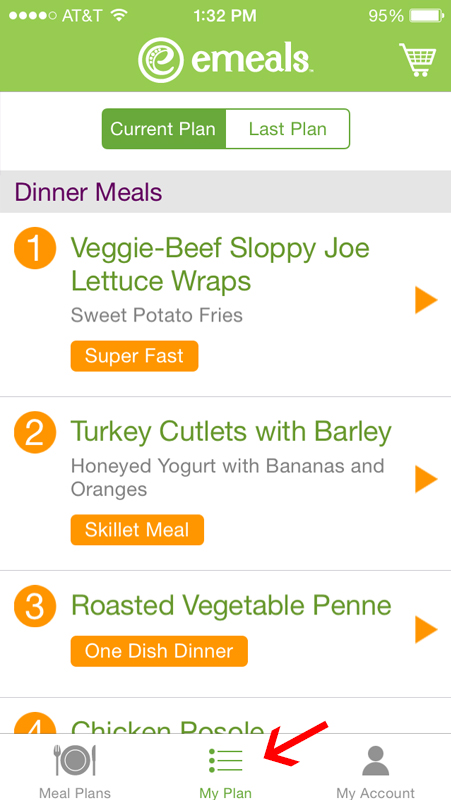Tap the orange number 2 circle
The height and width of the screenshot is (800, 451).
35,432
